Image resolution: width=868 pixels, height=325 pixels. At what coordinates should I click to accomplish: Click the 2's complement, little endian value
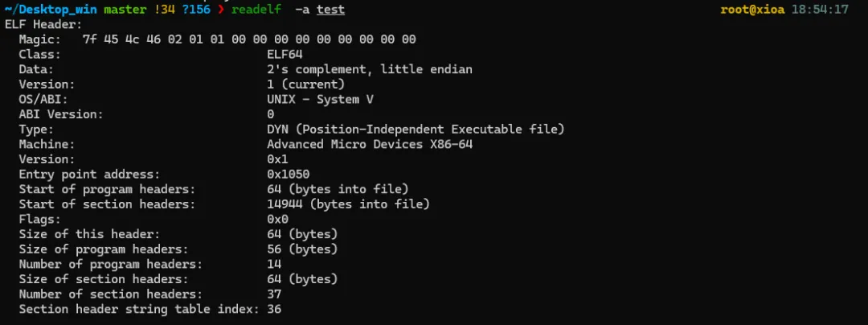(x=369, y=69)
